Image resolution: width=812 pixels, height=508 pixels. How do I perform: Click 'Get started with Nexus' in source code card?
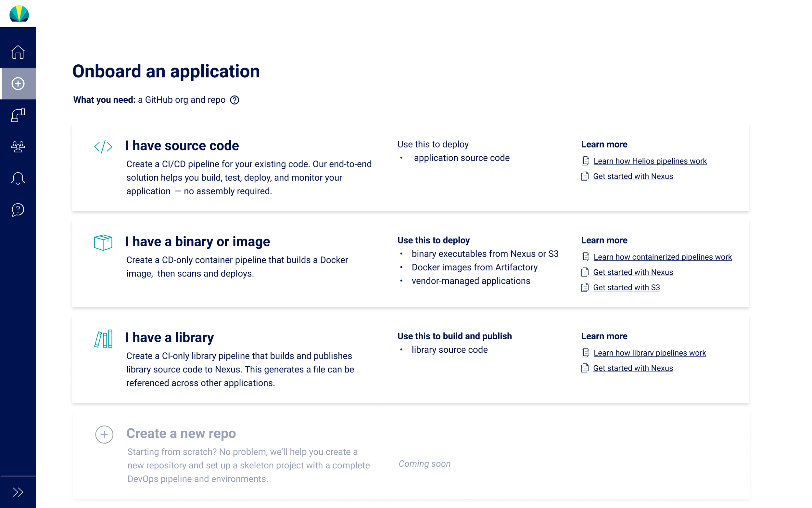coord(633,176)
